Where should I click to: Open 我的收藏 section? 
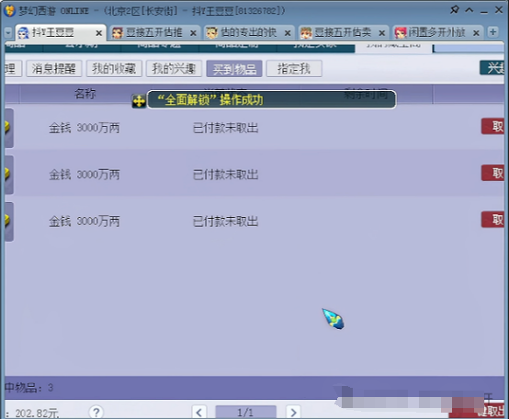[x=114, y=69]
